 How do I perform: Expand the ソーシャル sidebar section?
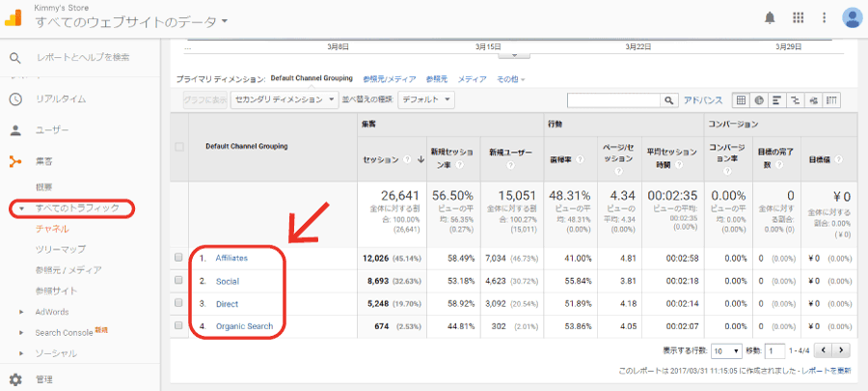[x=21, y=353]
